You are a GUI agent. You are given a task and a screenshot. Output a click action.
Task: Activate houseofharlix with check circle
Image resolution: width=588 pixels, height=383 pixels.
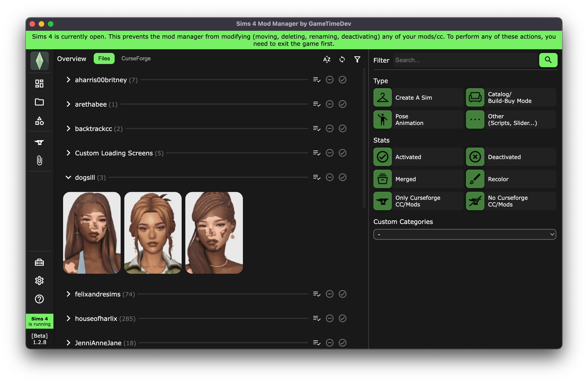(x=342, y=319)
